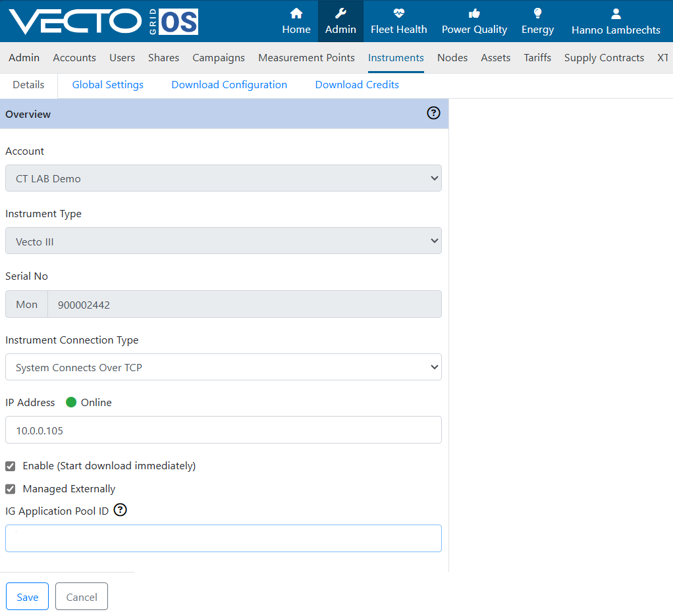Open the Account dropdown (CT LAB Demo)

[x=223, y=178]
